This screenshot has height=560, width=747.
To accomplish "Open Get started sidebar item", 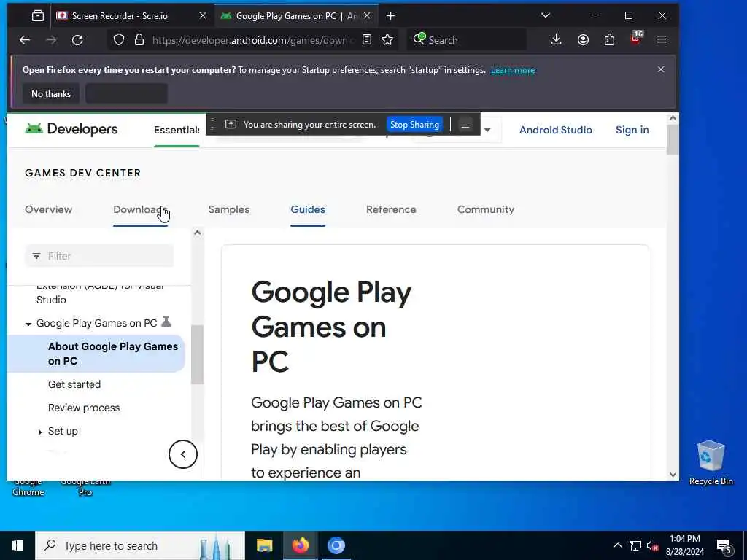I will coord(74,384).
